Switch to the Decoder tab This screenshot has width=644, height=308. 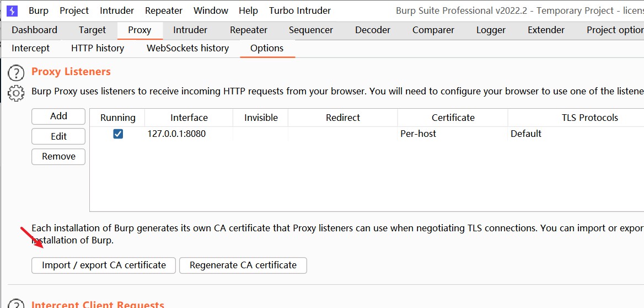pyautogui.click(x=373, y=30)
